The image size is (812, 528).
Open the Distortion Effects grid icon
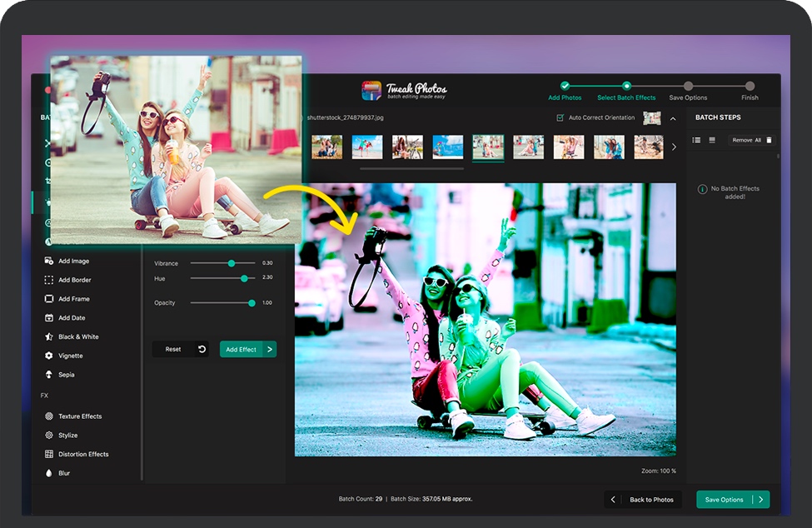click(49, 454)
